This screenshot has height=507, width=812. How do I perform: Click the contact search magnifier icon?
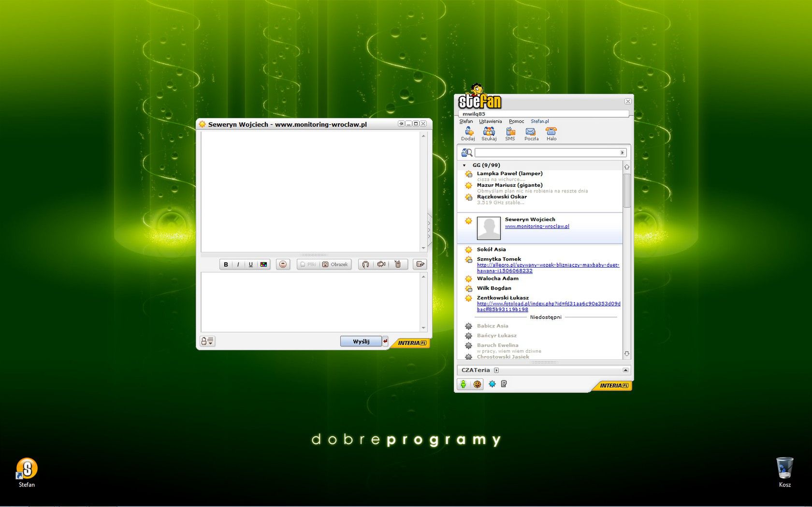tap(467, 153)
